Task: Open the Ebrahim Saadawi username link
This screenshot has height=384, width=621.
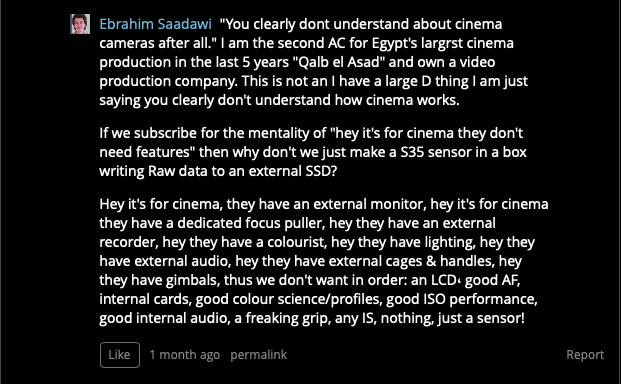Action: tap(155, 24)
